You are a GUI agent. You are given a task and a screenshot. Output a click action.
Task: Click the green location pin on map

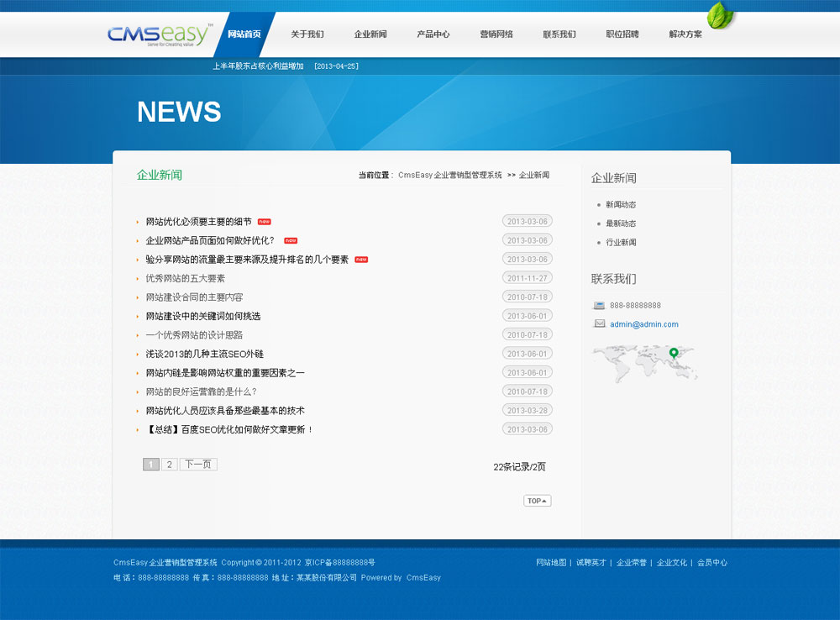tap(674, 353)
